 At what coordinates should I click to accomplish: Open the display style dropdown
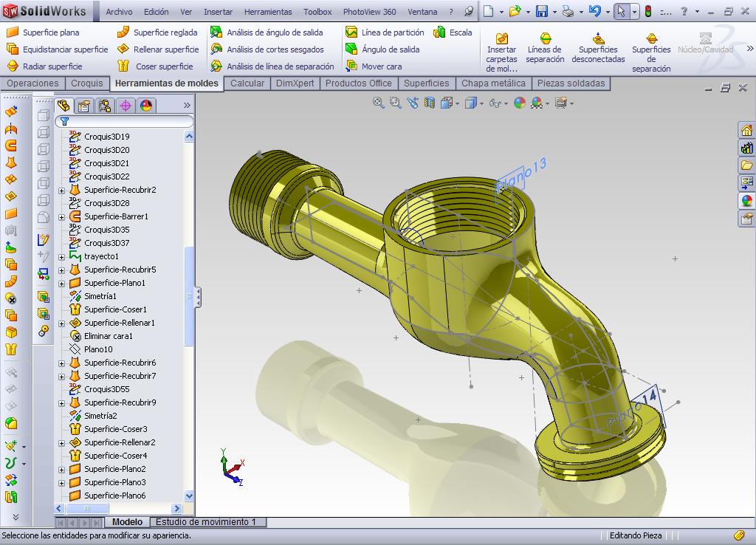coord(482,104)
